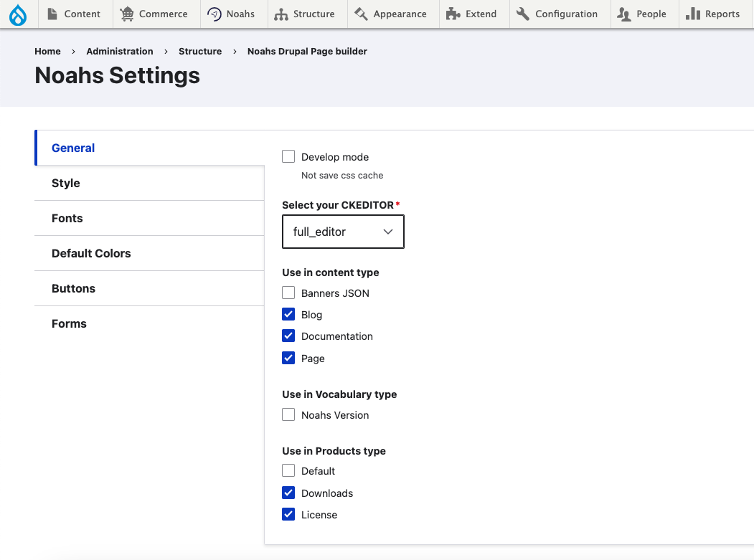Open the Commerce menu
Screen dimensions: 754x560
(156, 14)
